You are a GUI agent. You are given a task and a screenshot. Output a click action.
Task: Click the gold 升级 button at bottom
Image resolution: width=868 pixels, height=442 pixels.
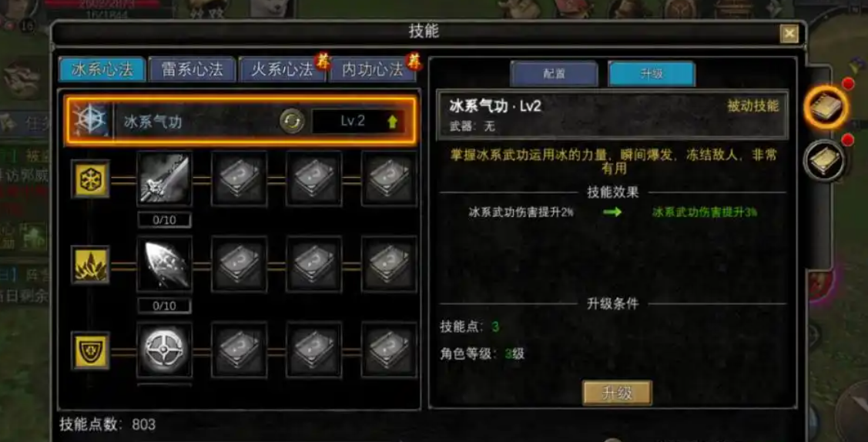617,393
